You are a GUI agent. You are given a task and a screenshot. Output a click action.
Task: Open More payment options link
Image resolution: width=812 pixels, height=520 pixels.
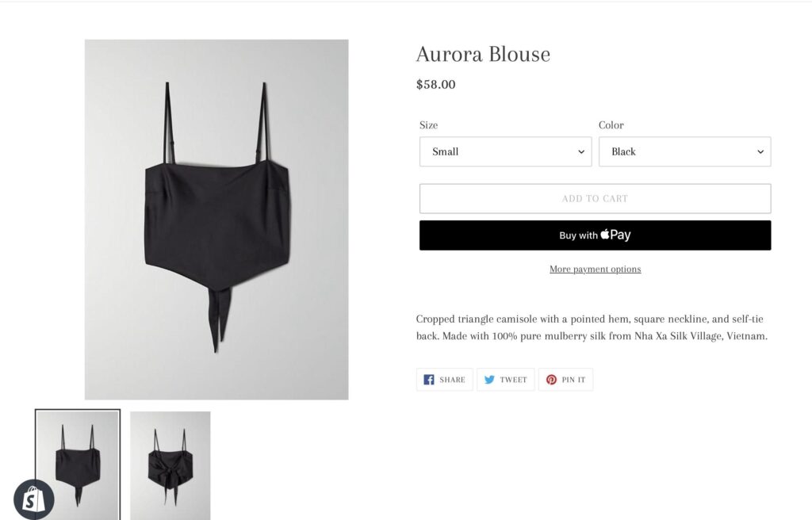click(595, 269)
